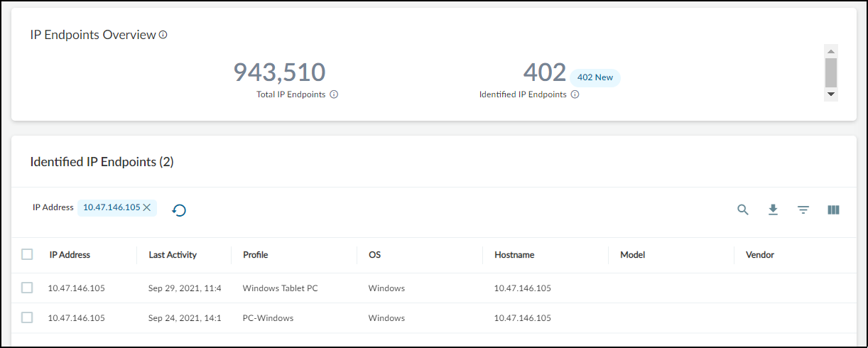Sort by the Profile column header

[x=255, y=254]
